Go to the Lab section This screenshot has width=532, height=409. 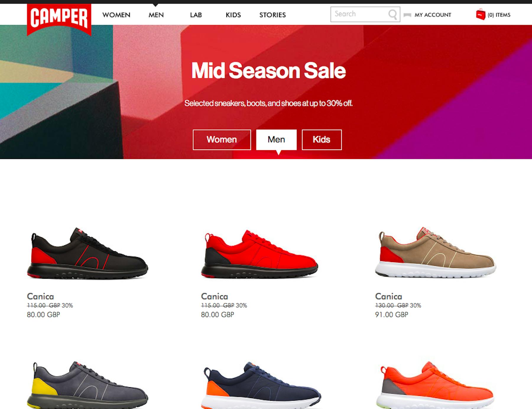point(196,15)
